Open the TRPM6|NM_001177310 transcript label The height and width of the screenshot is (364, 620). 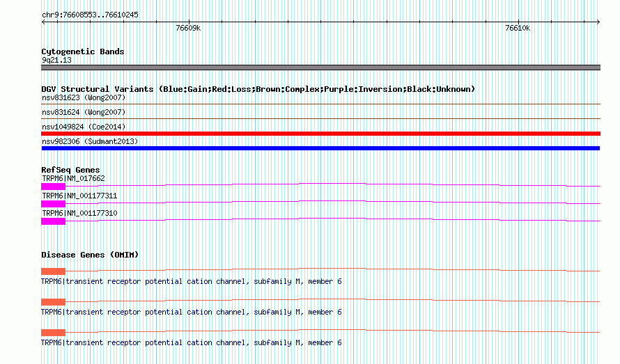click(x=79, y=214)
